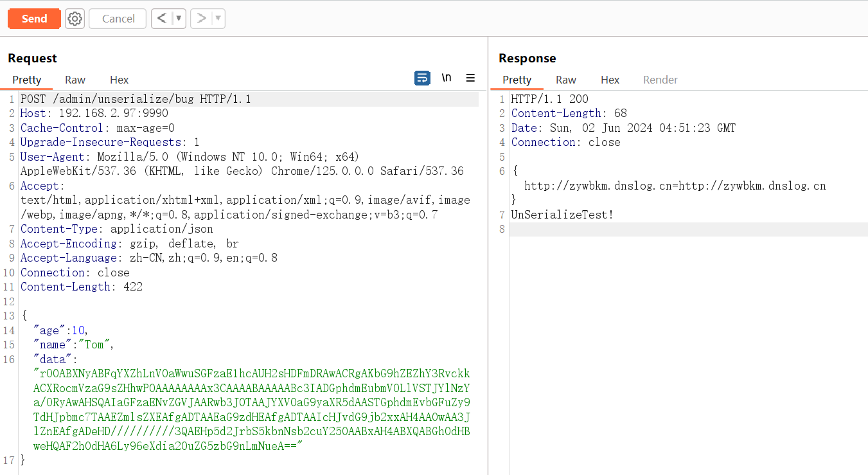The height and width of the screenshot is (475, 868).
Task: Click the Request panel heading
Action: click(32, 58)
